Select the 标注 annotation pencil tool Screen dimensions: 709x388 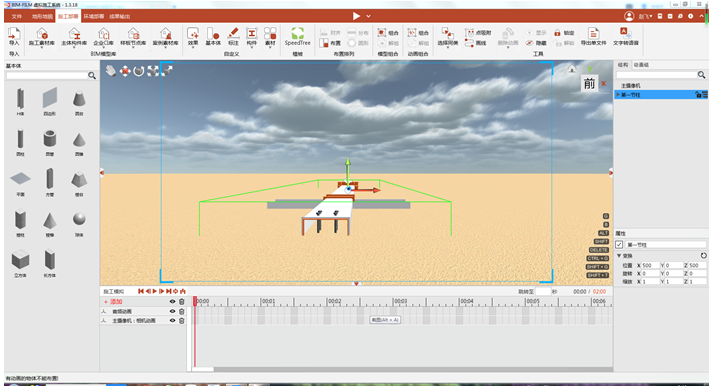[x=233, y=37]
